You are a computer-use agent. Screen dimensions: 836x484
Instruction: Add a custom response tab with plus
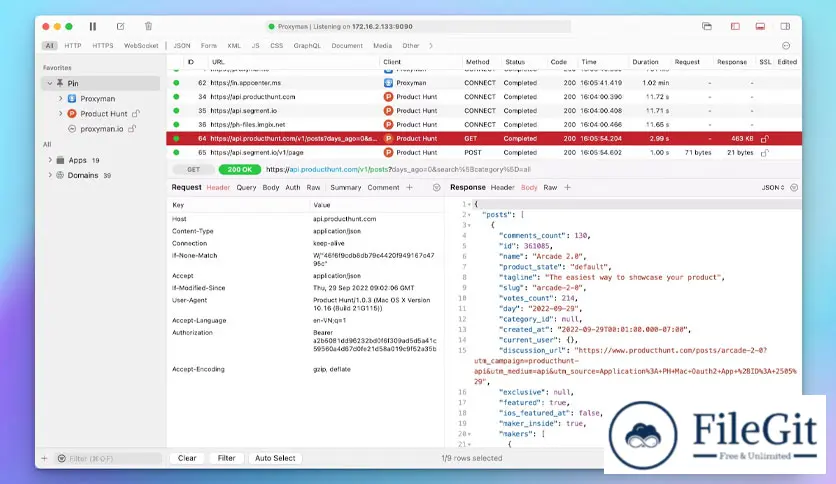coord(567,188)
